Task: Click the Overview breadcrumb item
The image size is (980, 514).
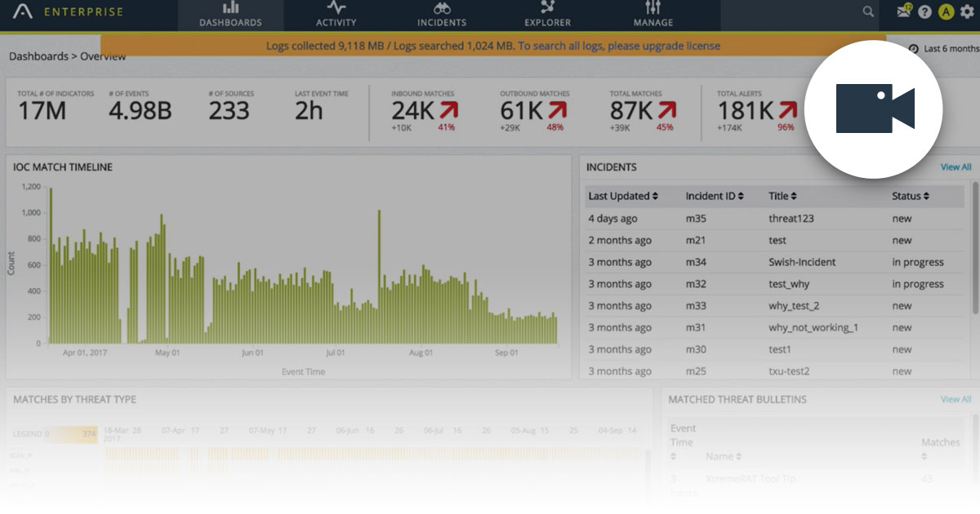Action: click(x=105, y=56)
